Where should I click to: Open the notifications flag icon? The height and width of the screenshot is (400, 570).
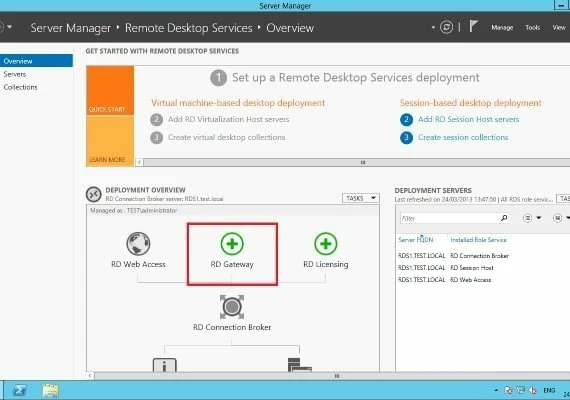coord(473,26)
